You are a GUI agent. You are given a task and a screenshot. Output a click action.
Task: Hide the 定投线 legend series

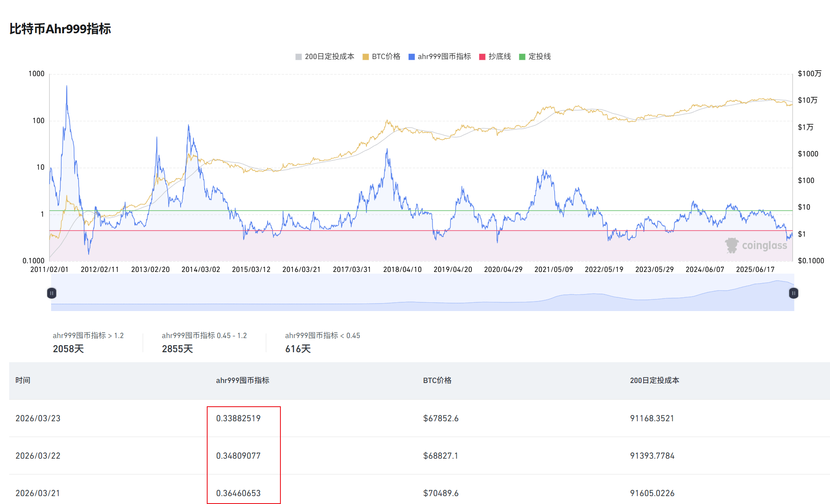pyautogui.click(x=539, y=57)
